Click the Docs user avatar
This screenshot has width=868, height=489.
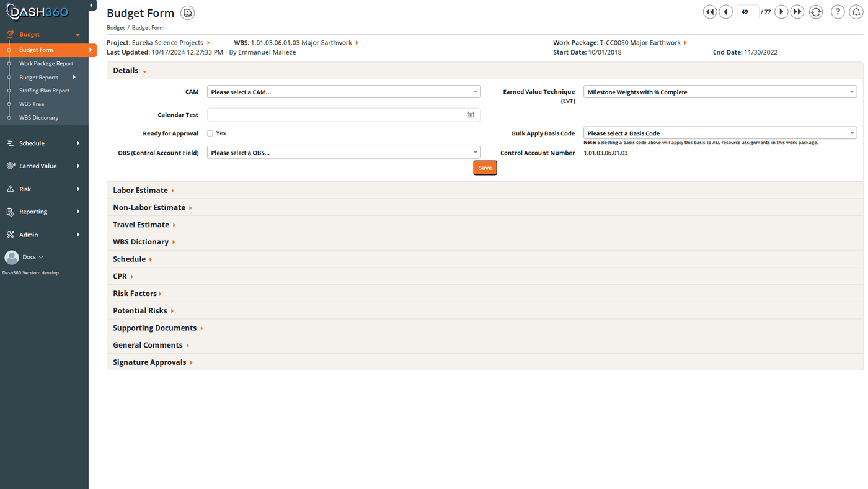tap(12, 257)
